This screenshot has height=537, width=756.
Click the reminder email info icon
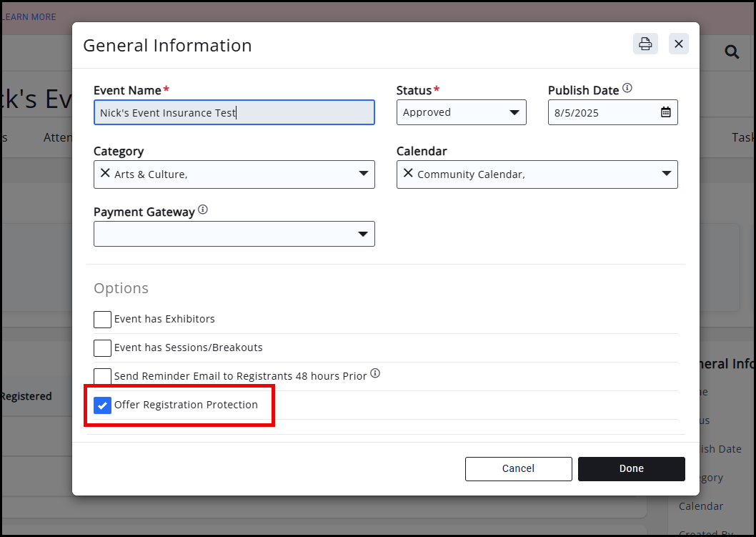point(375,373)
